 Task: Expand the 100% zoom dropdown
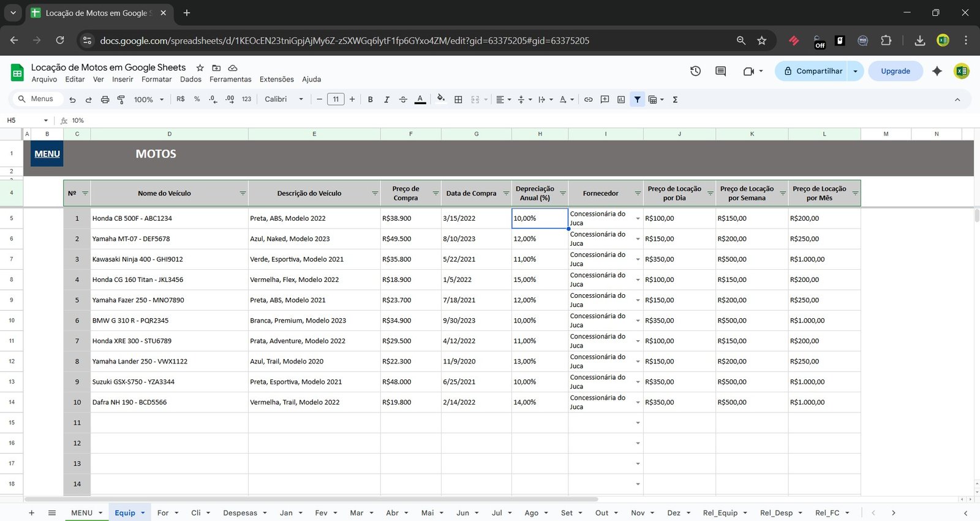[x=149, y=99]
